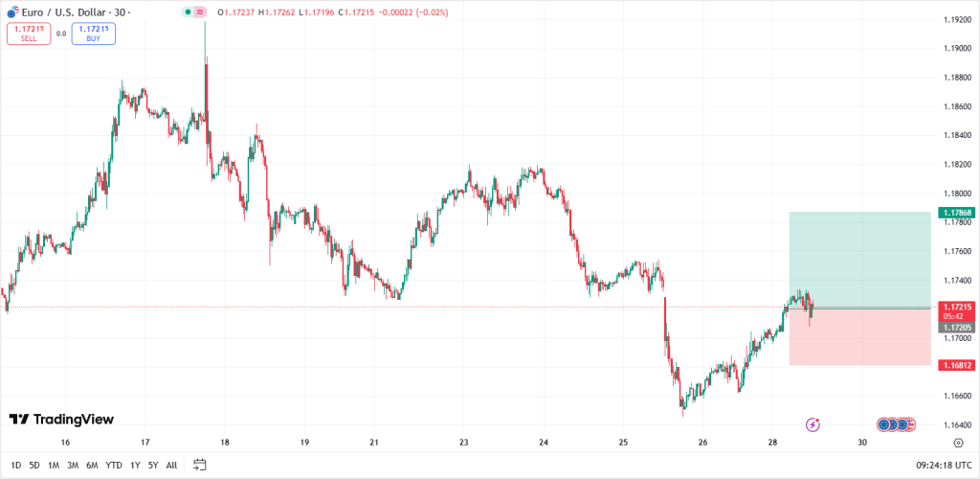Click the 1.17868 take-profit price label

coord(958,213)
